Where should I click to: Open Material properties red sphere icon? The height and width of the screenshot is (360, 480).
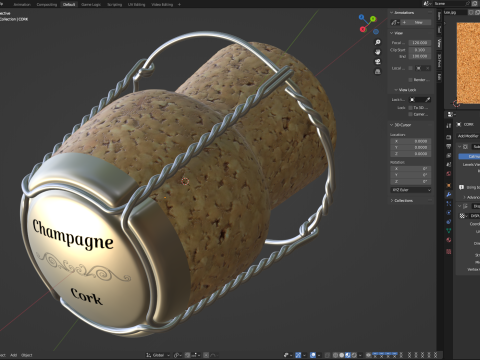tap(449, 240)
